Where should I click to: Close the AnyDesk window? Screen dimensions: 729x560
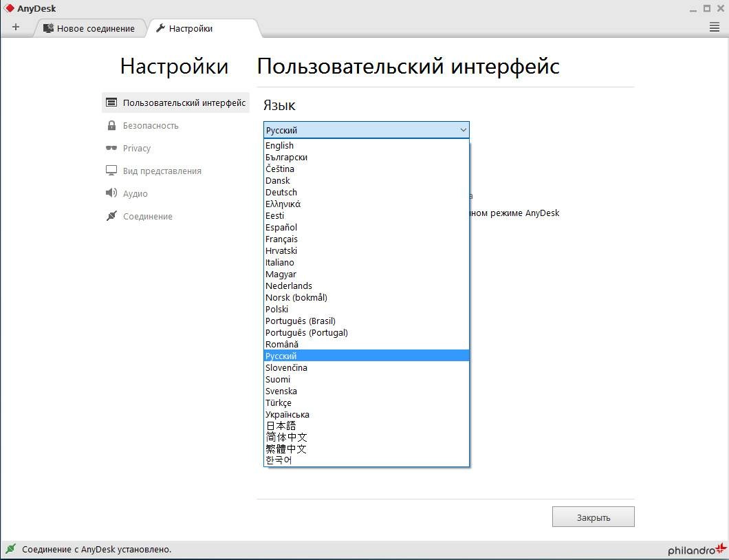(x=721, y=8)
